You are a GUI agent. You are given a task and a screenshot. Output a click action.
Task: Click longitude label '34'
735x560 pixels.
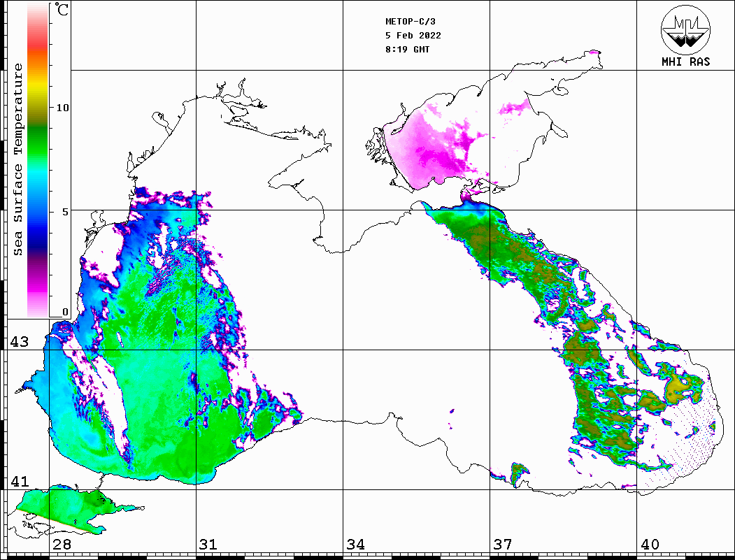pos(355,545)
